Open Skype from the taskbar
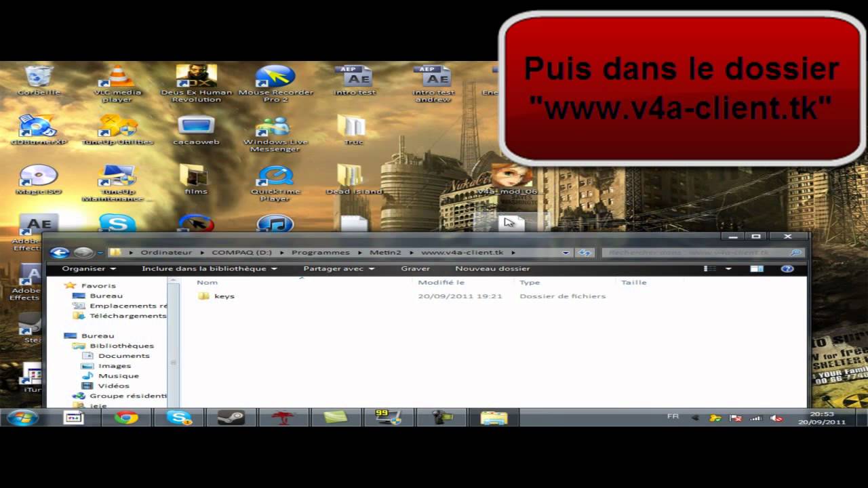The height and width of the screenshot is (488, 868). [179, 418]
